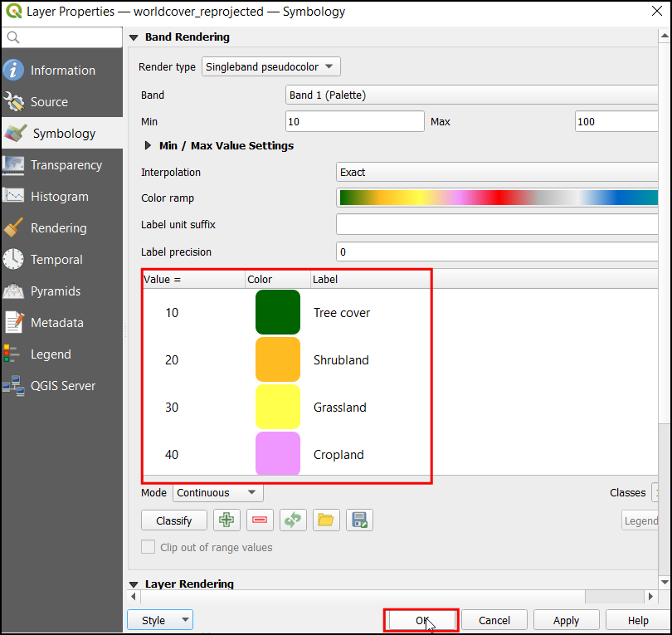
Task: Click the Tree cover dark green swatch
Action: (278, 313)
